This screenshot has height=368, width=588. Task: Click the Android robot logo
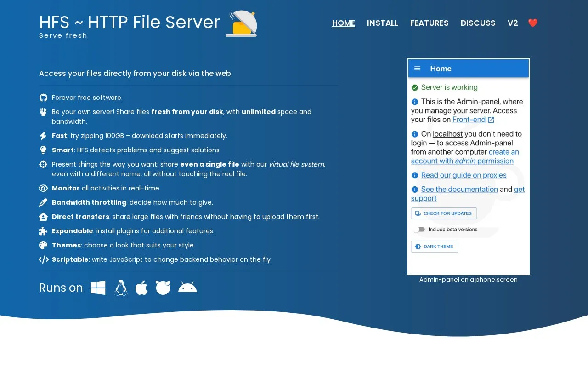point(187,287)
